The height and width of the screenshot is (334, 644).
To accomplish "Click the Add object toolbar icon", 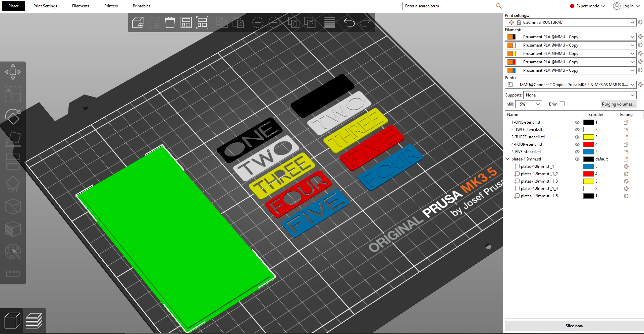I will pyautogui.click(x=138, y=23).
